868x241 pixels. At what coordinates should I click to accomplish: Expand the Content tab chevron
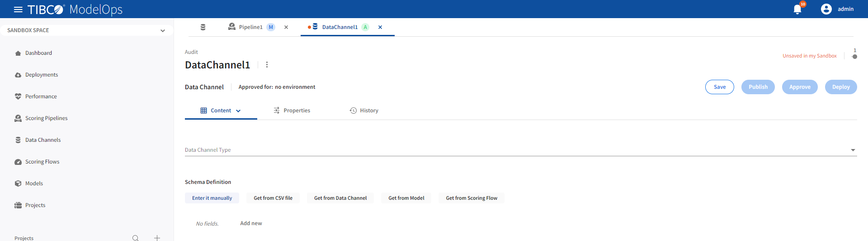pyautogui.click(x=238, y=111)
